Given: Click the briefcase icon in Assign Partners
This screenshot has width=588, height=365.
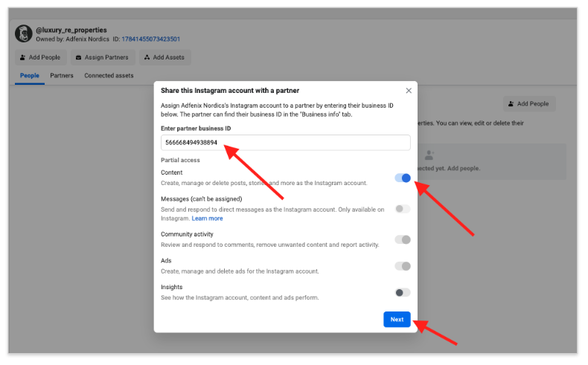Looking at the screenshot, I should (x=78, y=58).
